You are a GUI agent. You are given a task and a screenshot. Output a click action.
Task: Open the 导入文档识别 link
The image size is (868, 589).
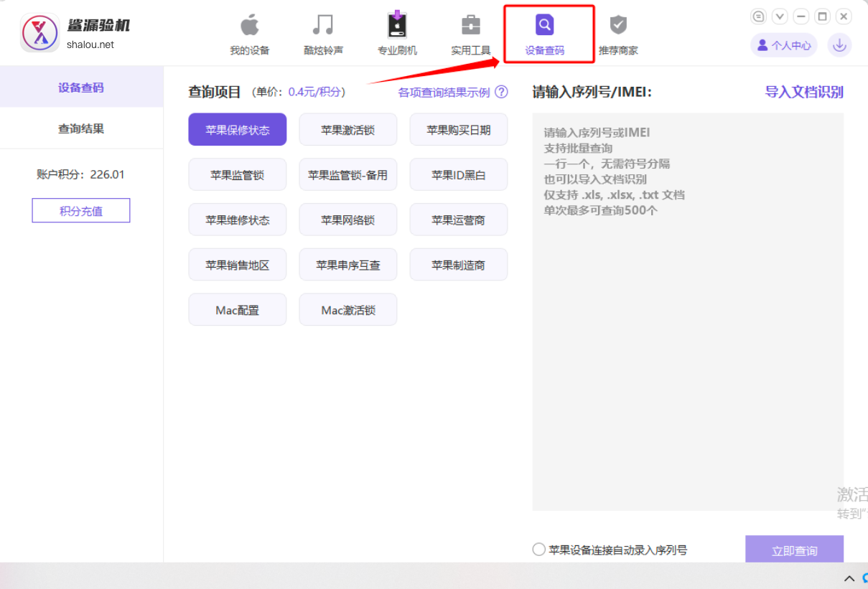(805, 92)
